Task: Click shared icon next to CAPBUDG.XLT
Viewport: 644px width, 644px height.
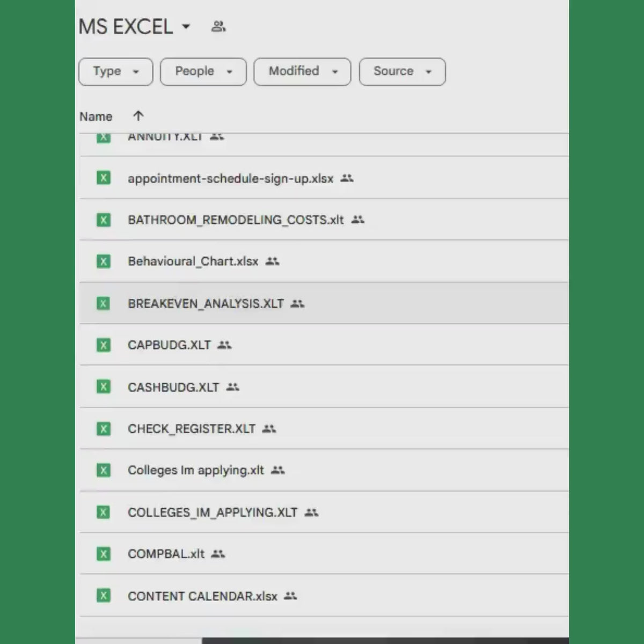Action: (x=224, y=345)
